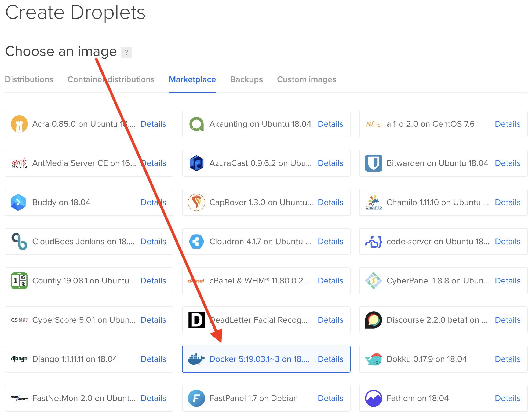View Details for Docker 5:19.03.1~3
This screenshot has height=416, width=532.
pos(330,359)
